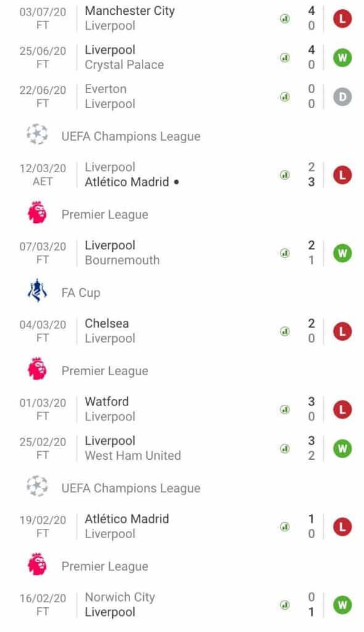Open stats chart icon beside Chelsea vs Liverpool

[284, 330]
